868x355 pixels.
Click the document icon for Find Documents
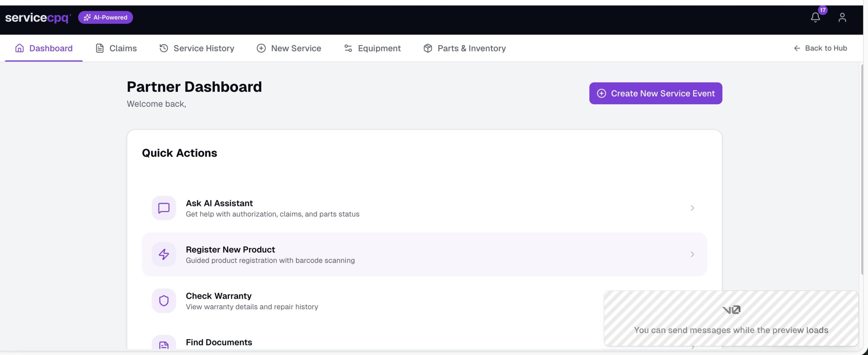click(x=164, y=346)
